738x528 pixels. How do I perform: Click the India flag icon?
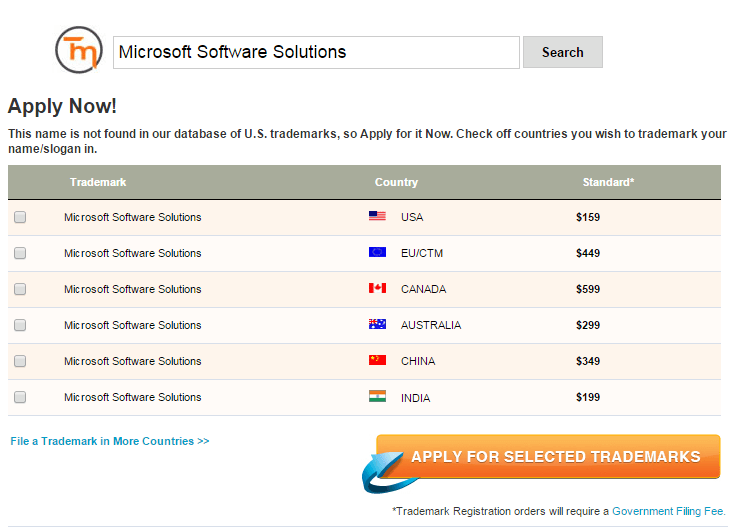coord(377,396)
